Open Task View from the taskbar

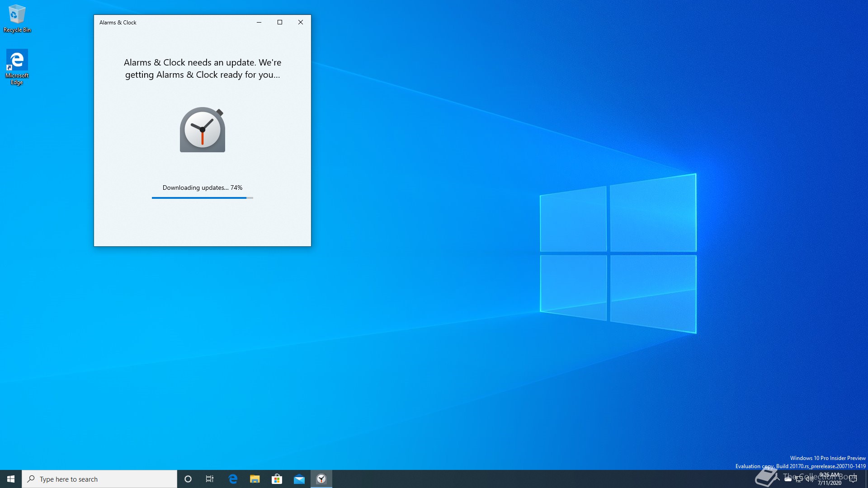210,479
